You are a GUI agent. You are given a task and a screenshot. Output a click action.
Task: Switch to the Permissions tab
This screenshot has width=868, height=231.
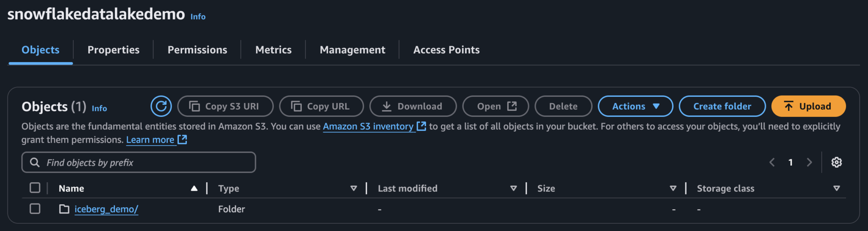tap(197, 50)
